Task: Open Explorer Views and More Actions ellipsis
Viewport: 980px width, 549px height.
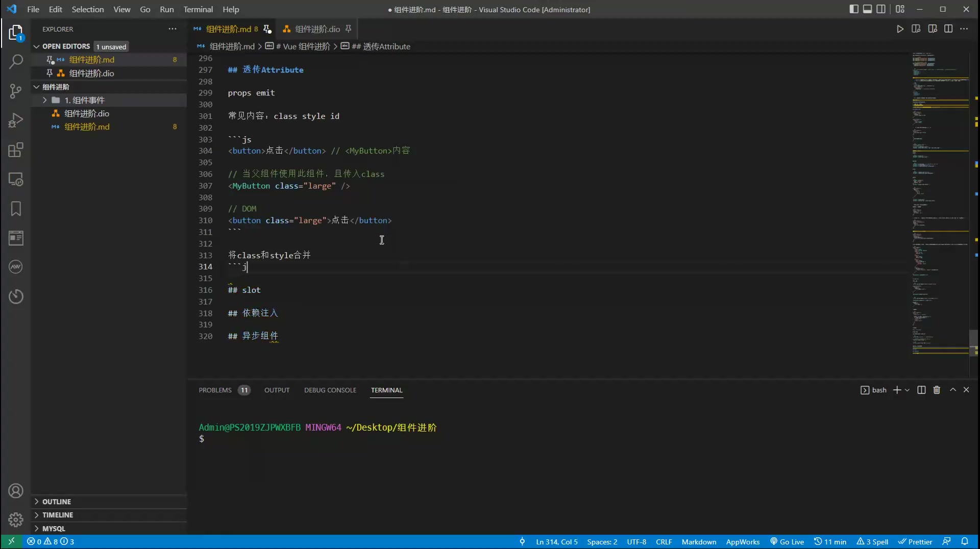Action: click(173, 29)
